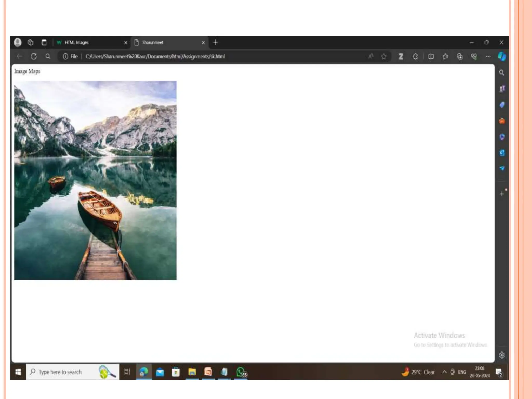Open the Collections icon
Screen dimensions: 532x399
tap(460, 56)
